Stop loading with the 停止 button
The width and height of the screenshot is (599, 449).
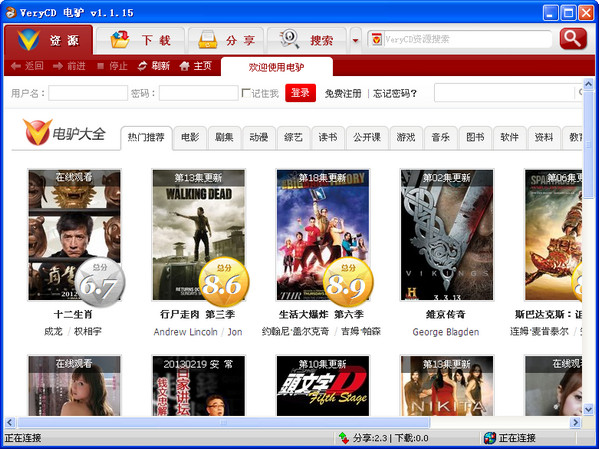(112, 66)
